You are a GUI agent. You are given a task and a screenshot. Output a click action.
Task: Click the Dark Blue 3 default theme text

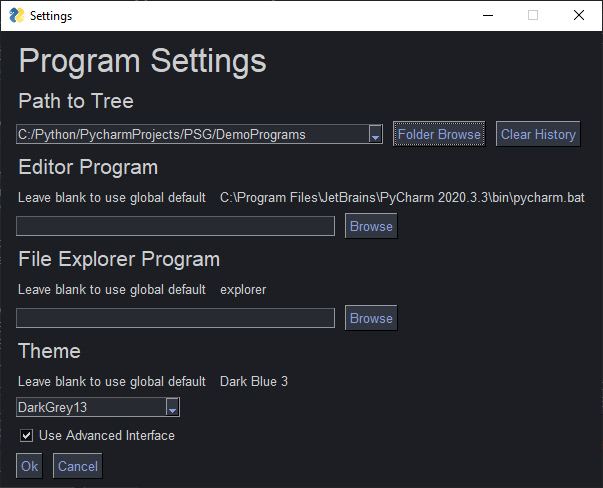[x=254, y=381]
